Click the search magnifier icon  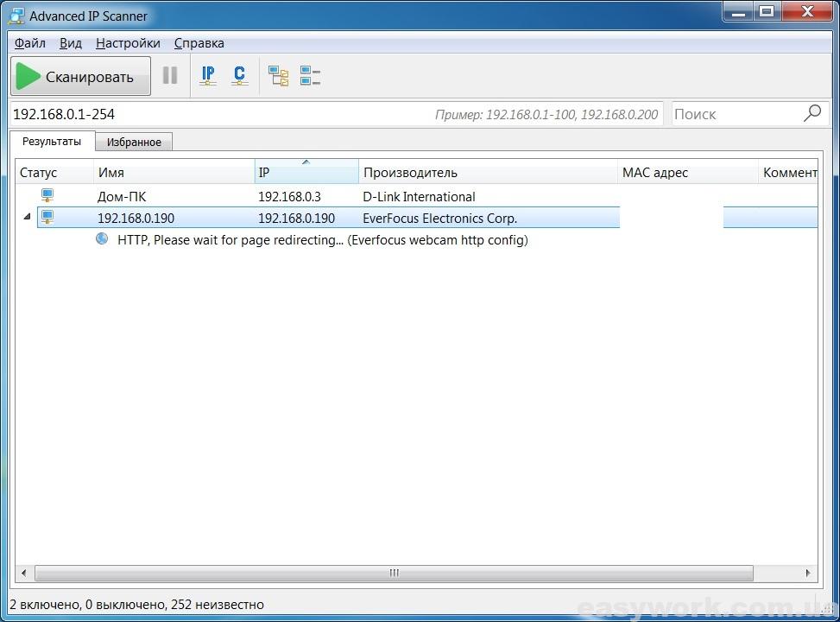point(812,113)
